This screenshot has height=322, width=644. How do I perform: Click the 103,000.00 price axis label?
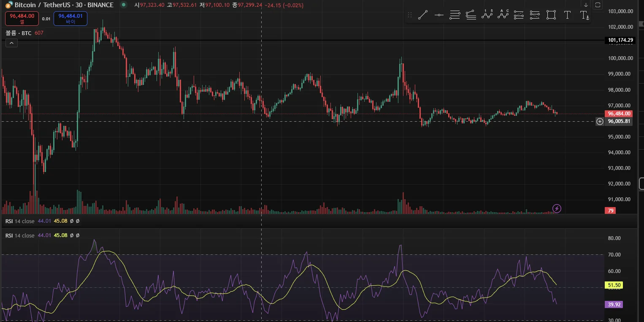620,11
